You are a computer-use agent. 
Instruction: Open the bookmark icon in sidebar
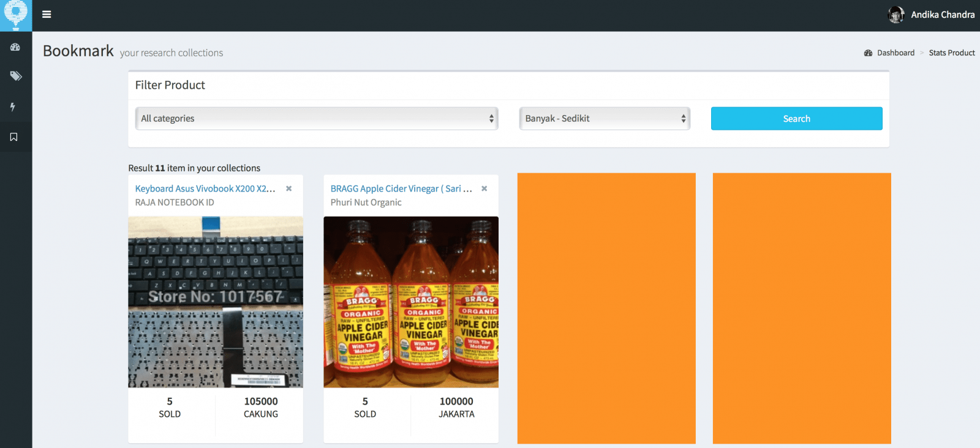[13, 137]
